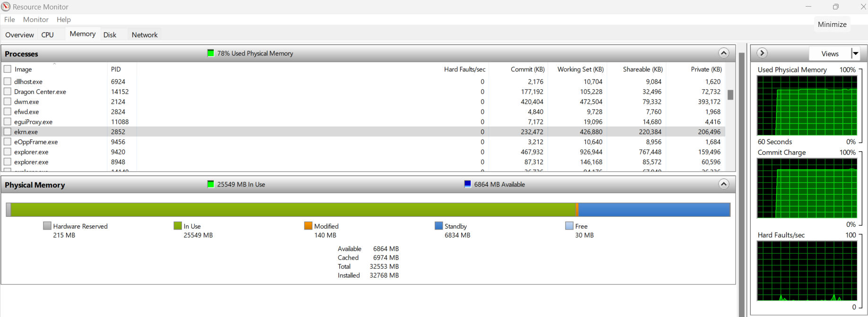Click the green In Use legend square in header
The height and width of the screenshot is (317, 868).
click(211, 184)
